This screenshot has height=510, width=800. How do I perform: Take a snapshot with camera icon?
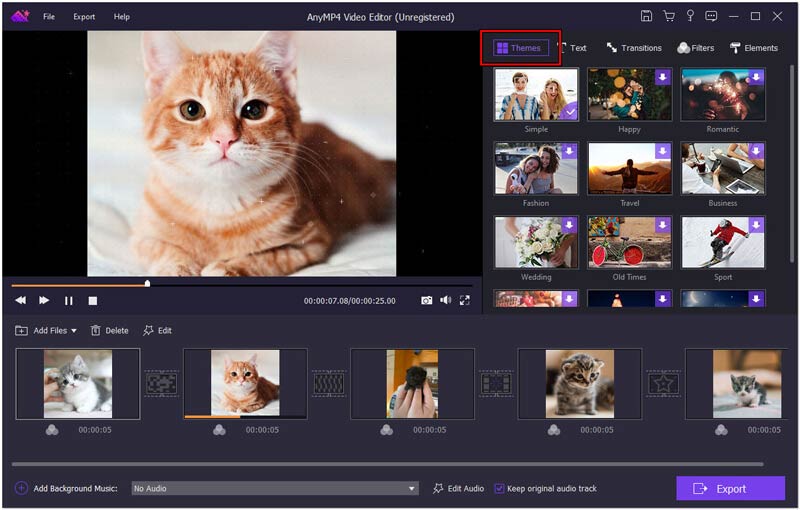tap(426, 300)
